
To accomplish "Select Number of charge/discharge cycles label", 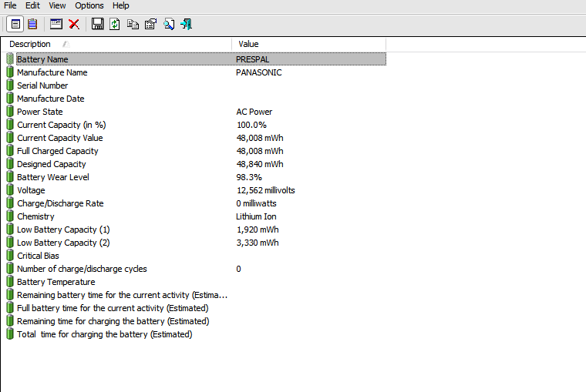I will click(82, 269).
